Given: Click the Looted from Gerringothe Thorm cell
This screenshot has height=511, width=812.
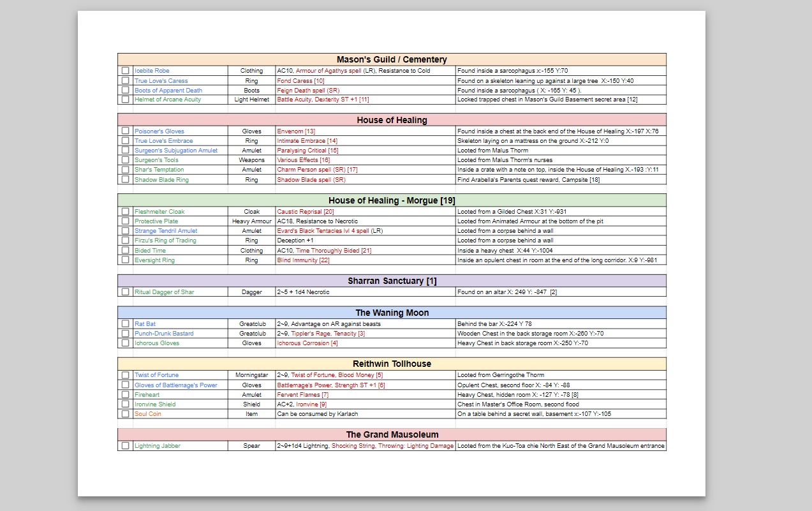Looking at the screenshot, I should tap(561, 375).
